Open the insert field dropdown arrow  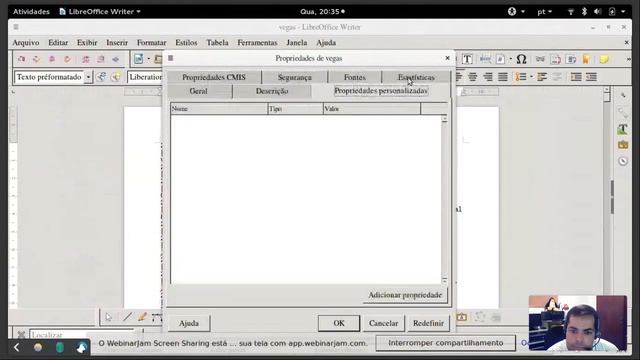click(x=510, y=59)
